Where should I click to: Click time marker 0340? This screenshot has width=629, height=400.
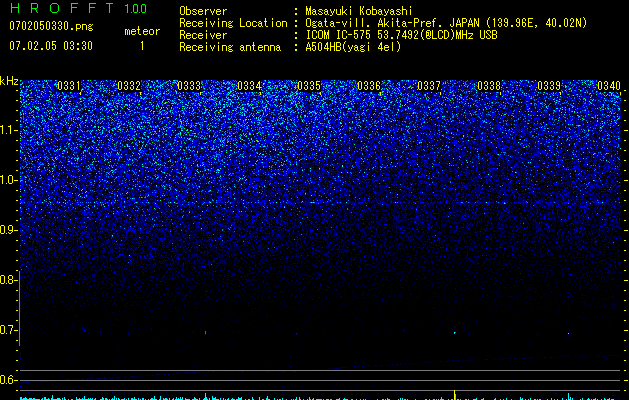pos(609,86)
